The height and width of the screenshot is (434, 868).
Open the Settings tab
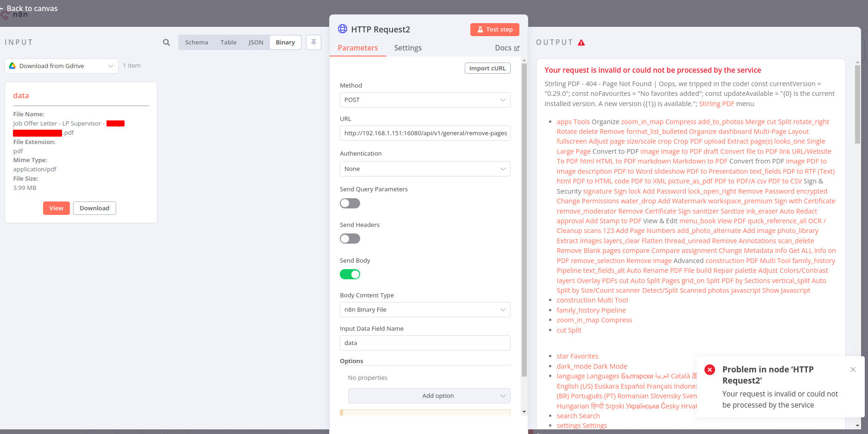pos(408,48)
